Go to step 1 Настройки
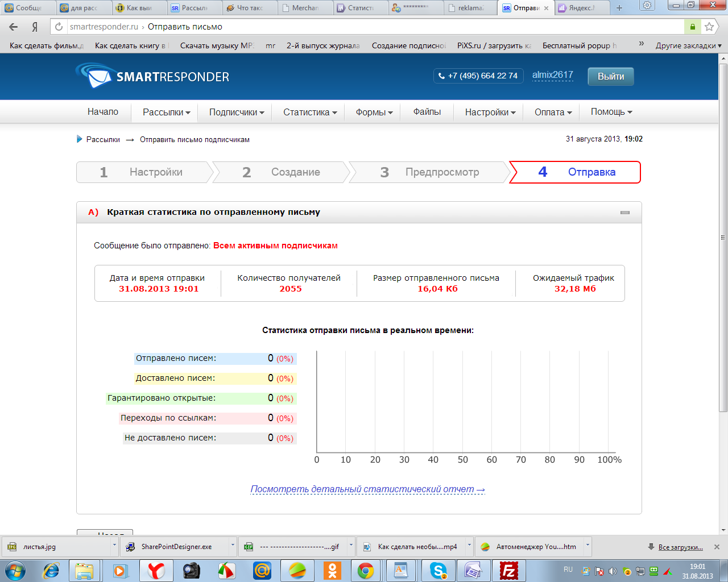The height and width of the screenshot is (582, 728). 144,172
